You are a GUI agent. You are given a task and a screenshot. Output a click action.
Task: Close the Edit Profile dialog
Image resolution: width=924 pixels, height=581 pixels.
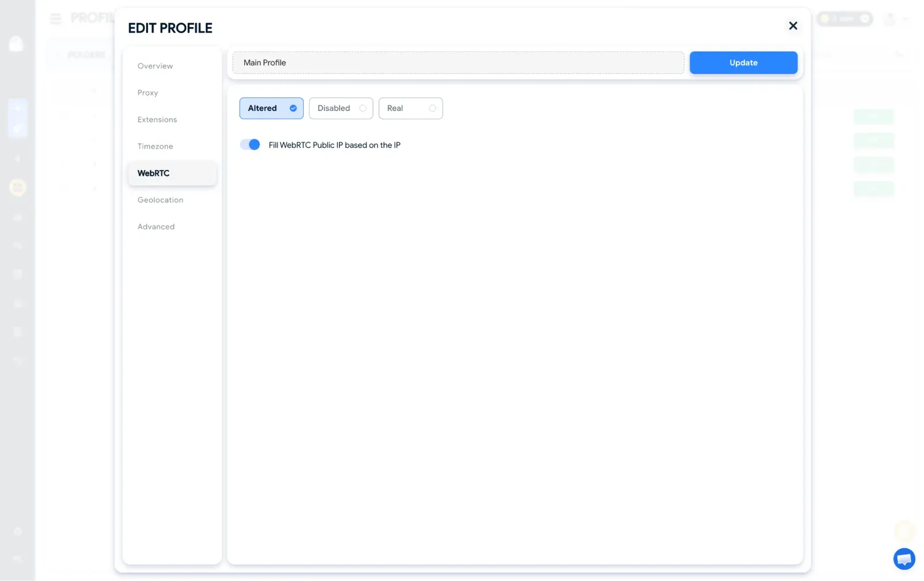(792, 25)
